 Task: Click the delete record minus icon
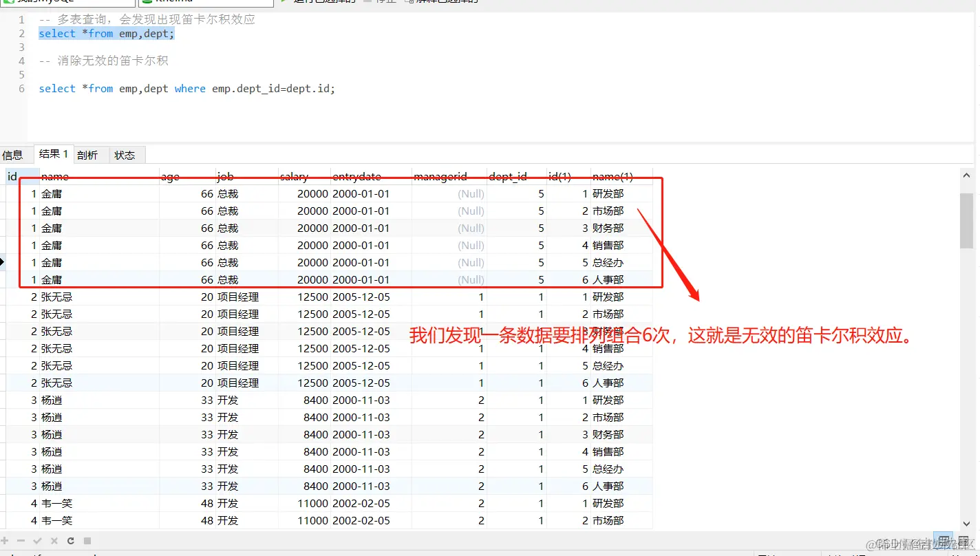21,541
